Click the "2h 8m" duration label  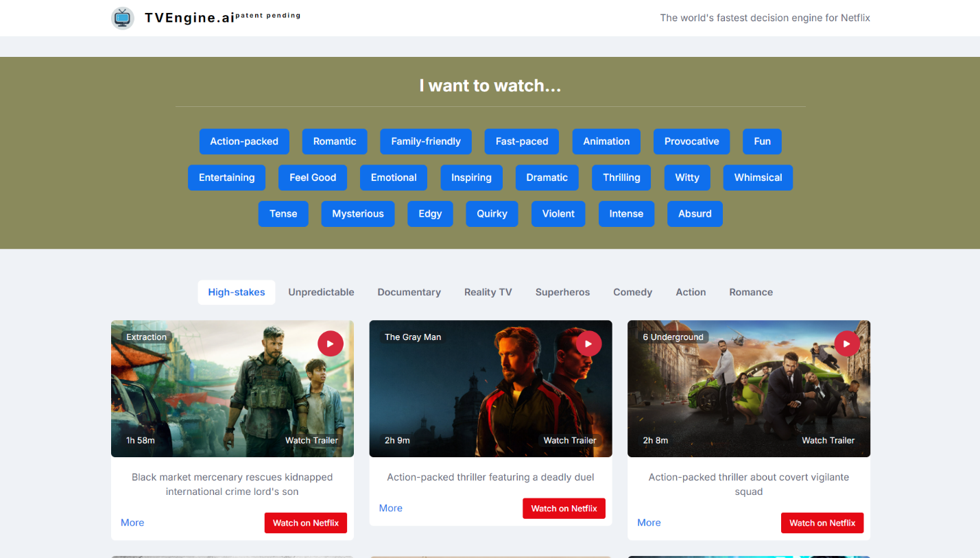(656, 440)
